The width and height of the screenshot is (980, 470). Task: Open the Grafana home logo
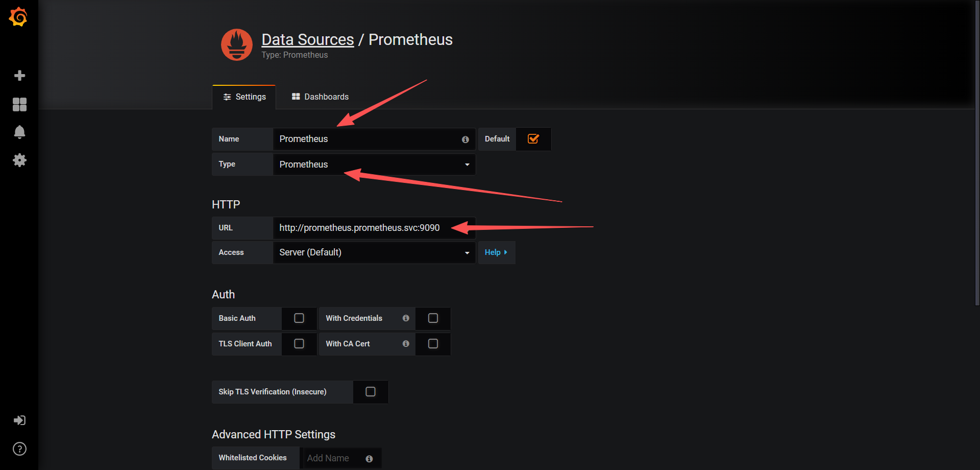coord(18,17)
